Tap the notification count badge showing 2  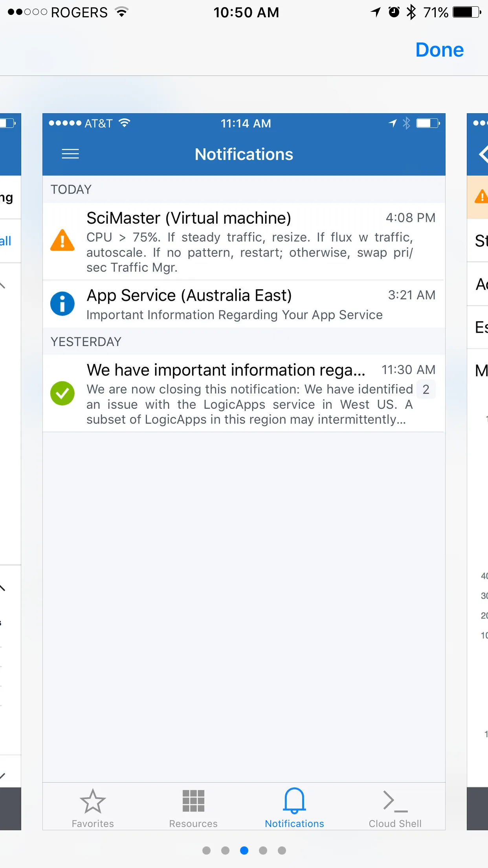[x=426, y=390]
